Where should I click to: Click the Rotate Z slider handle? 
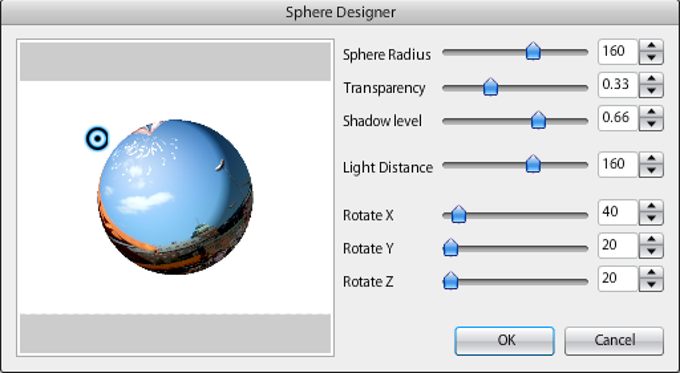[x=451, y=281]
